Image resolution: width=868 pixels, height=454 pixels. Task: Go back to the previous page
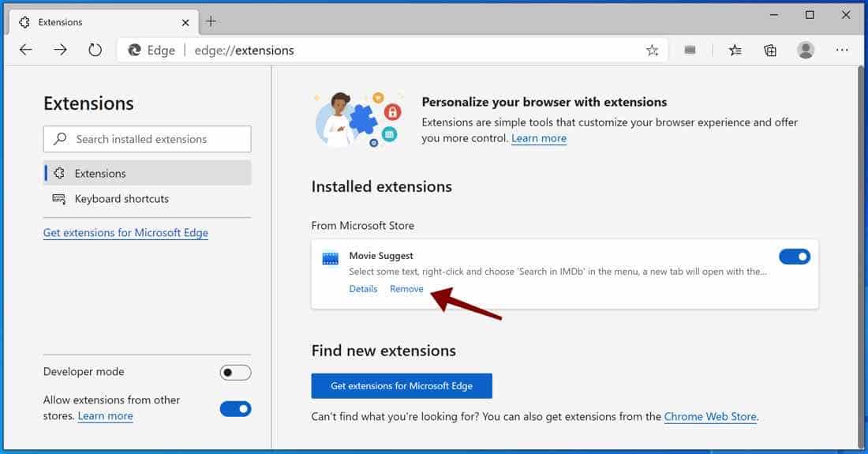coord(25,50)
